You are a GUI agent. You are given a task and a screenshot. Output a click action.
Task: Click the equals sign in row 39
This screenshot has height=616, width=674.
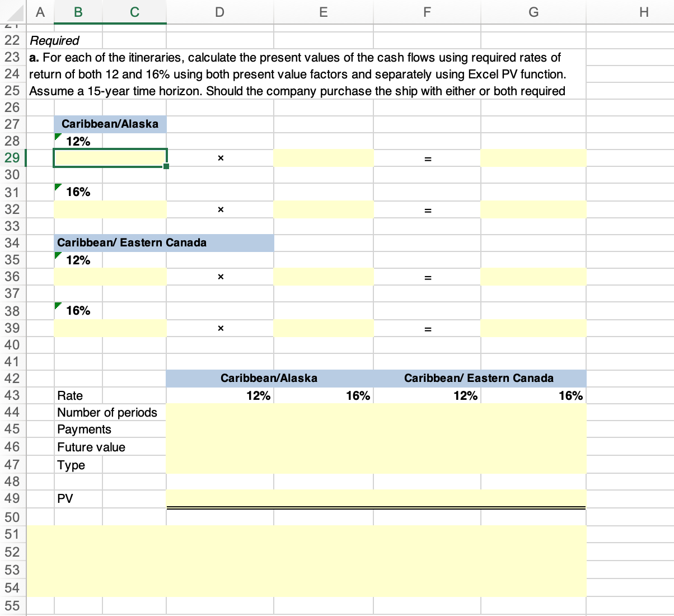[427, 329]
